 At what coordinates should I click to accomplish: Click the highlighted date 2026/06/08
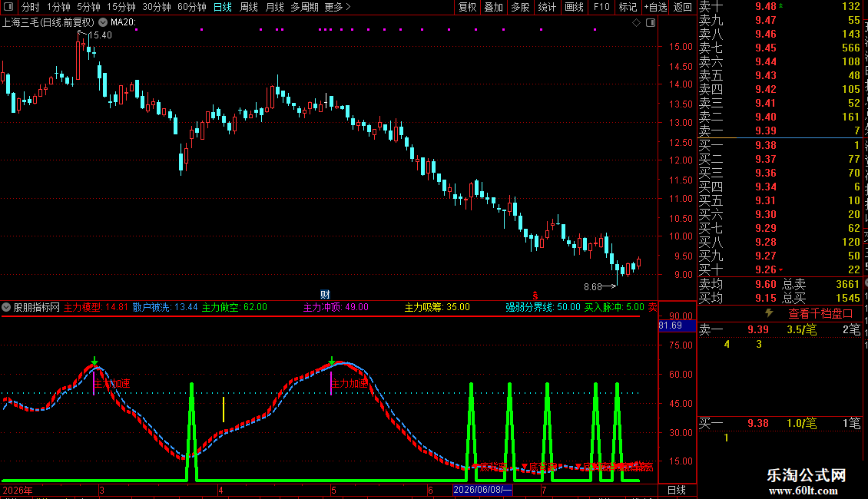pos(482,490)
